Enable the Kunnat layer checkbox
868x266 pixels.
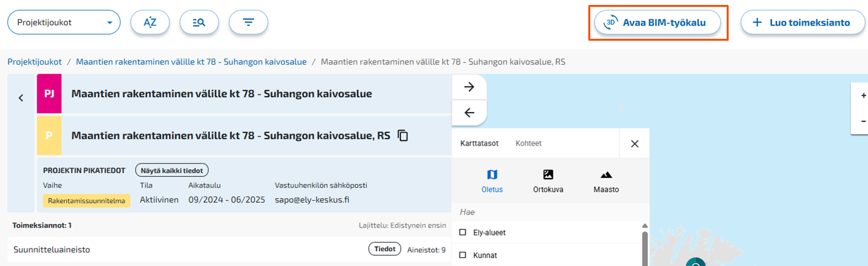coord(463,255)
